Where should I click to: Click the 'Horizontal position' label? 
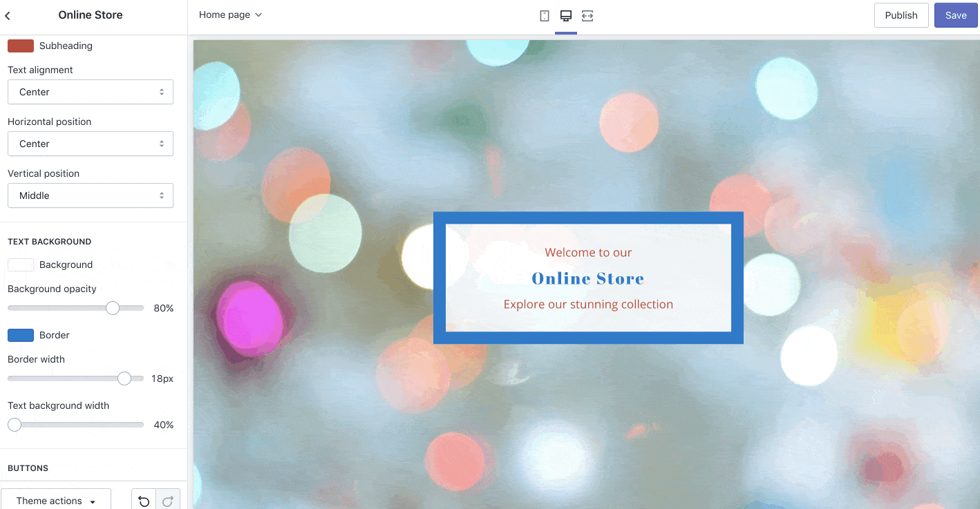click(50, 122)
